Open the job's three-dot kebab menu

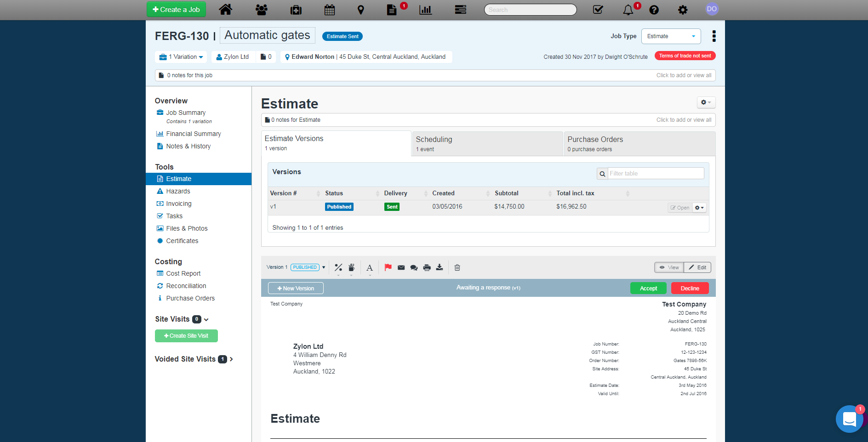[714, 36]
